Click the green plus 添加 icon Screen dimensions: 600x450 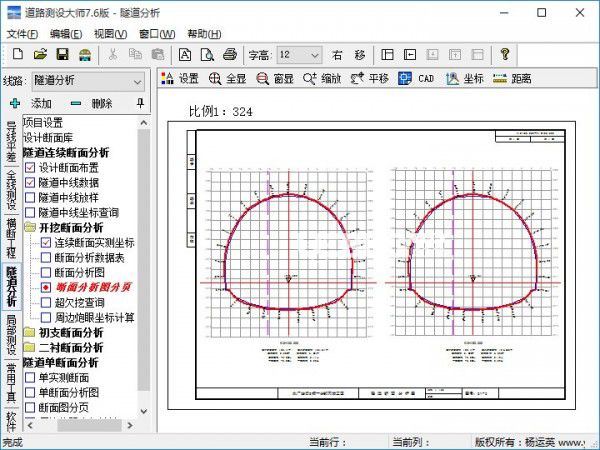point(15,103)
